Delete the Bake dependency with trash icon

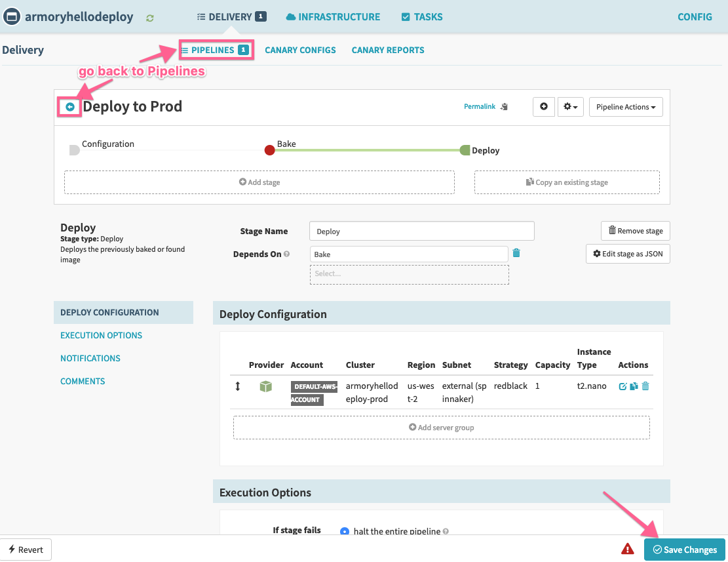point(516,254)
